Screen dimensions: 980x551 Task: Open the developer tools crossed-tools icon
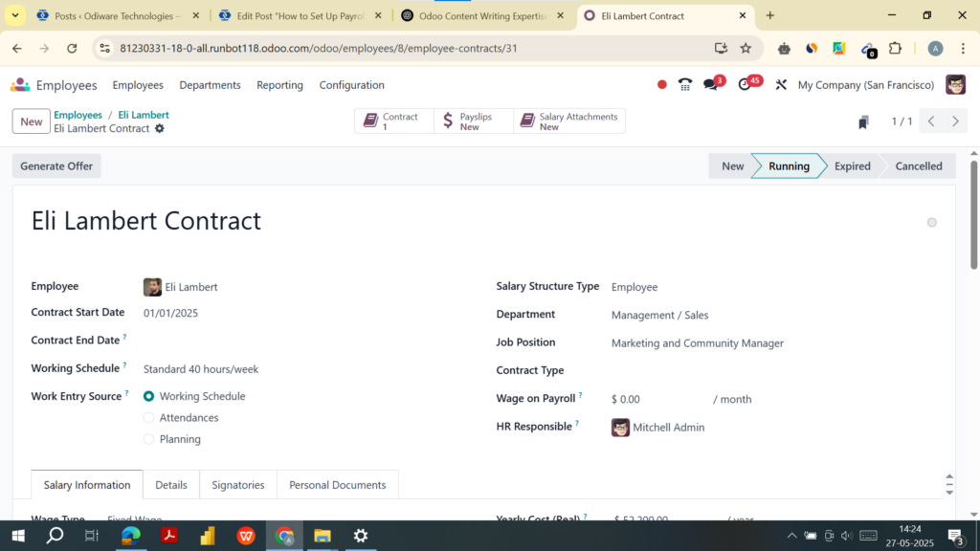tap(781, 84)
